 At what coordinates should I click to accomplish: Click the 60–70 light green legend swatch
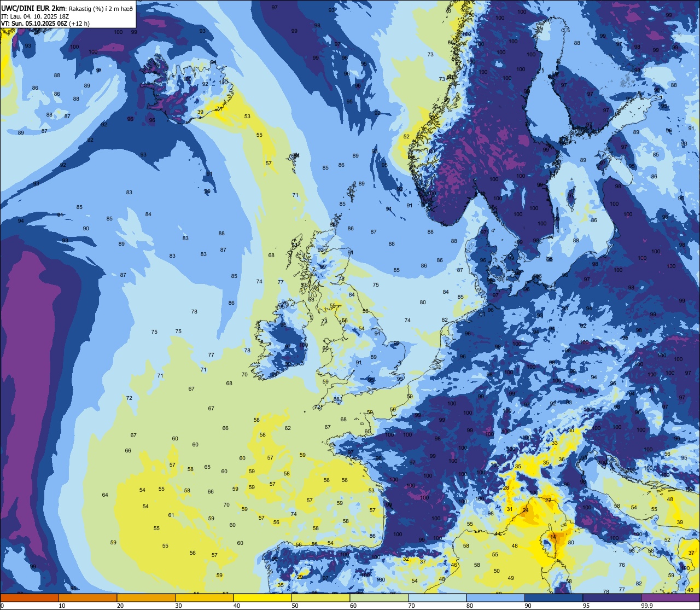click(x=379, y=597)
